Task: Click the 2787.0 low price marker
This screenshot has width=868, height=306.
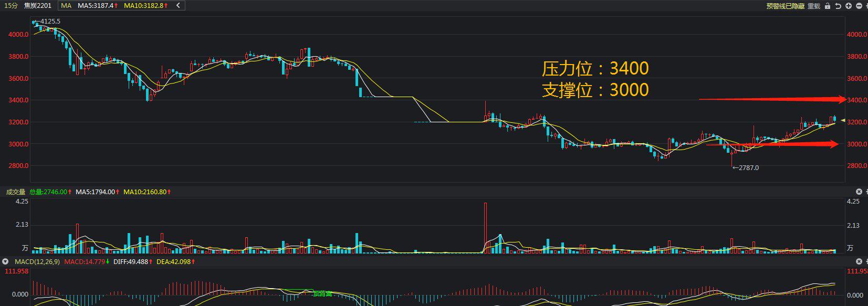Action: [x=746, y=168]
